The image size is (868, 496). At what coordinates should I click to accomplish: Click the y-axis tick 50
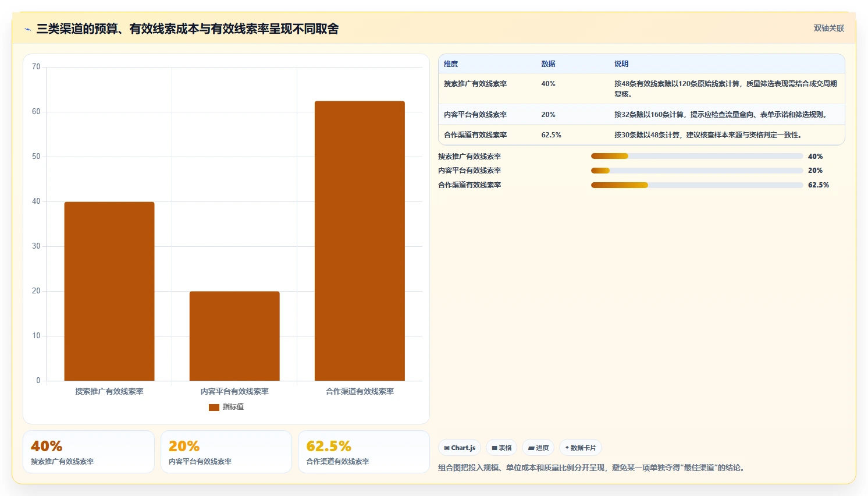[x=36, y=157]
